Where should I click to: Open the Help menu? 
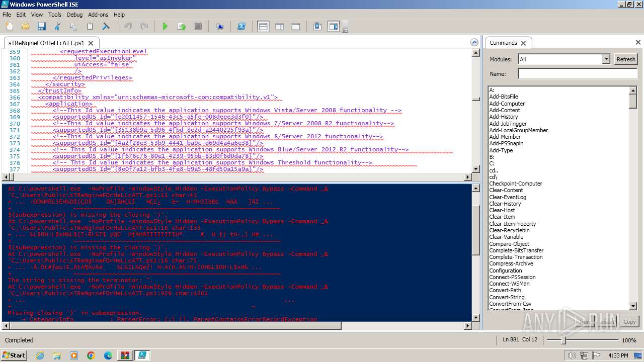[119, 15]
